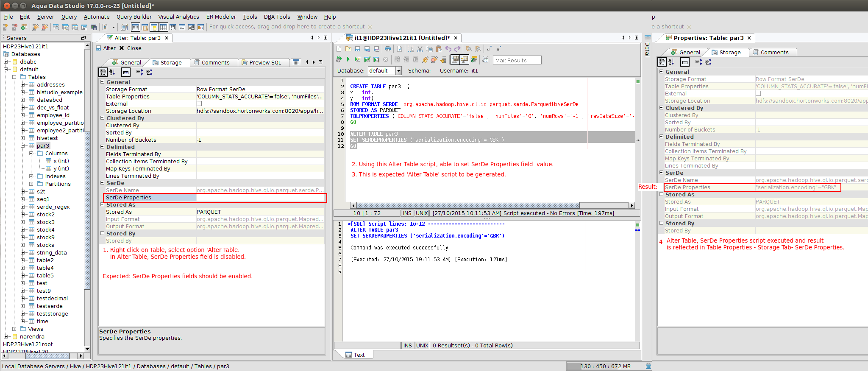The image size is (868, 372).
Task: Toggle the Show Description button in Alter panel
Action: [126, 72]
